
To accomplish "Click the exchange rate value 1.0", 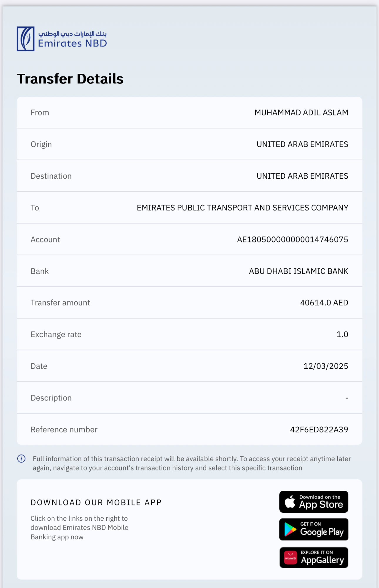I will 342,334.
